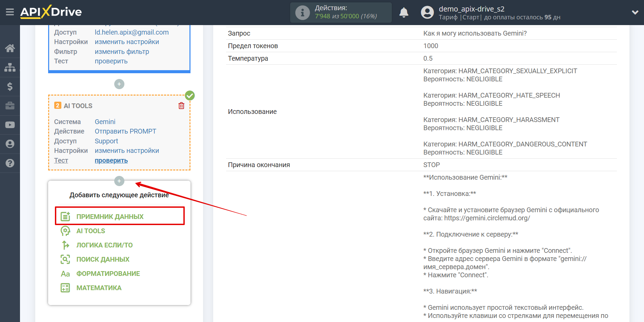Viewport: 644px width, 322px height.
Task: Click HARM_CATEGORY_DANGEROUS_CONTENT text
Action: (x=523, y=144)
